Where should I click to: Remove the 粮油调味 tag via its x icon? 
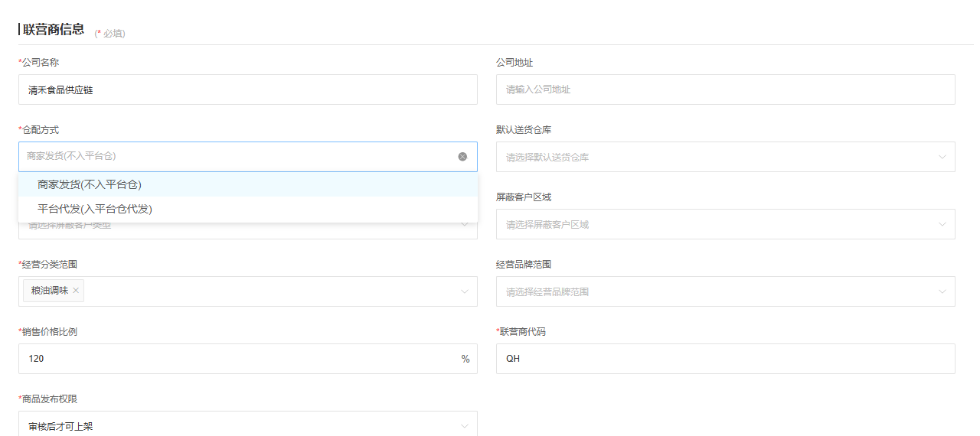[76, 291]
